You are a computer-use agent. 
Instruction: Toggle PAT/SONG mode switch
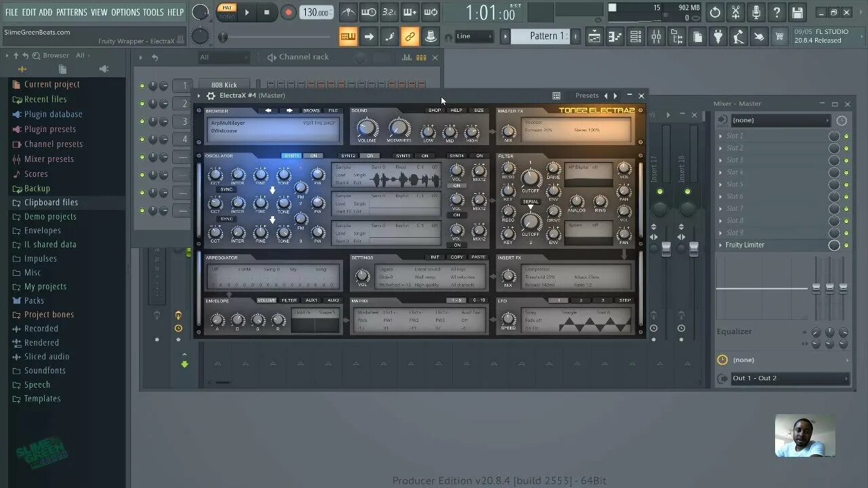[x=226, y=12]
